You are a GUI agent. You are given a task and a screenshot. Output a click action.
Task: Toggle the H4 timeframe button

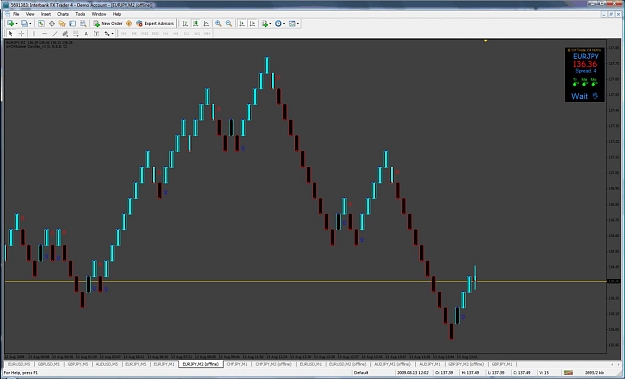176,33
